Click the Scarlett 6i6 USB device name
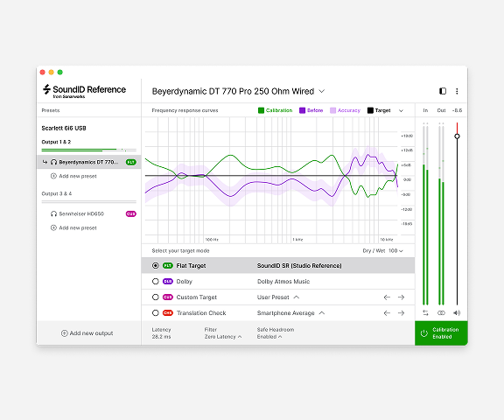The height and width of the screenshot is (420, 504). [64, 129]
